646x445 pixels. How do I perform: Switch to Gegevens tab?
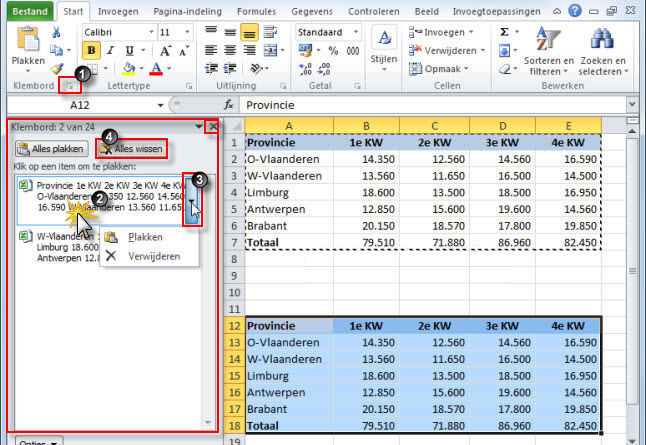tap(312, 12)
